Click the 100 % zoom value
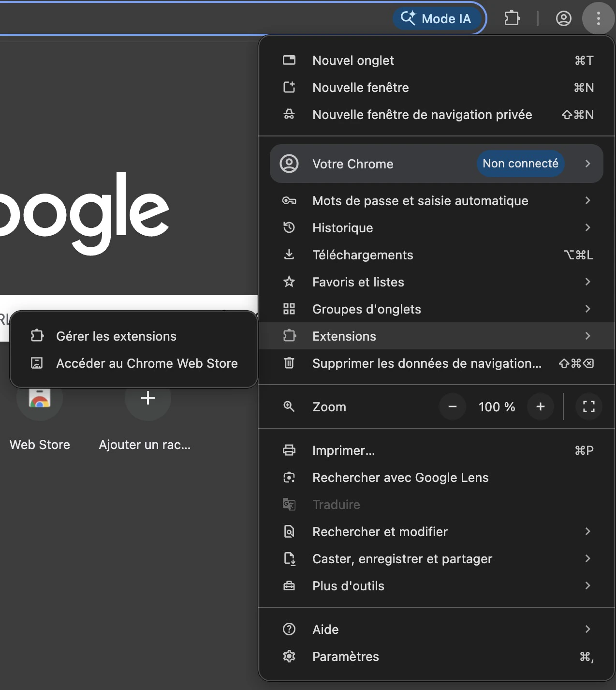 pyautogui.click(x=497, y=407)
